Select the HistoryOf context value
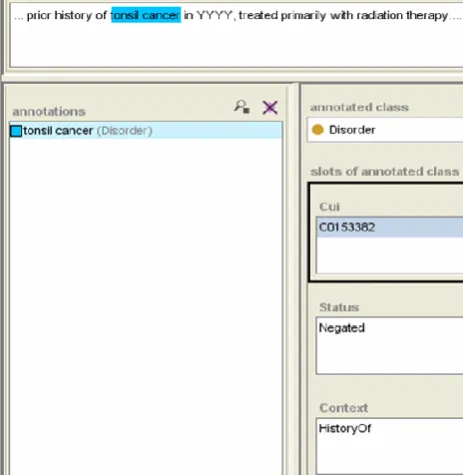This screenshot has width=463, height=475. pyautogui.click(x=345, y=428)
